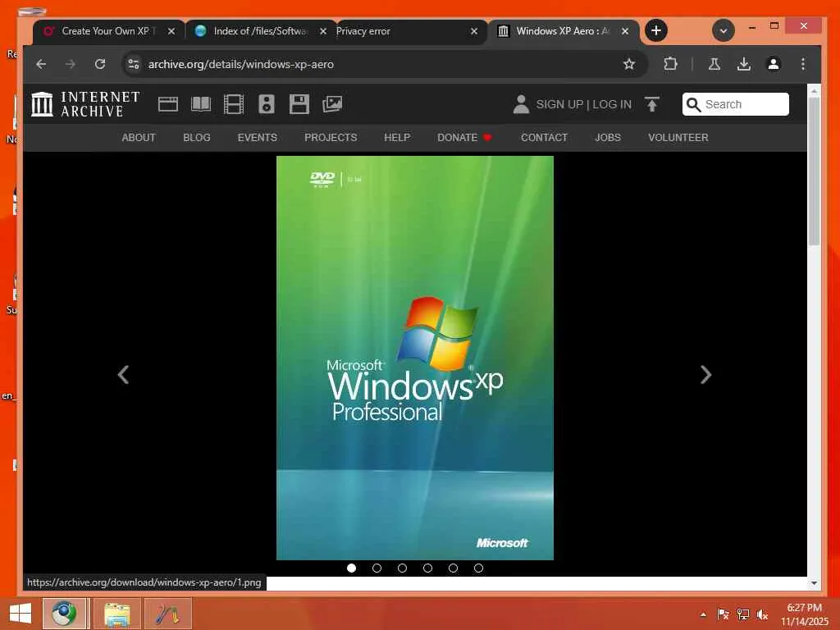Screen dimensions: 840x630
Task: Open File Explorer from taskbar
Action: click(117, 614)
